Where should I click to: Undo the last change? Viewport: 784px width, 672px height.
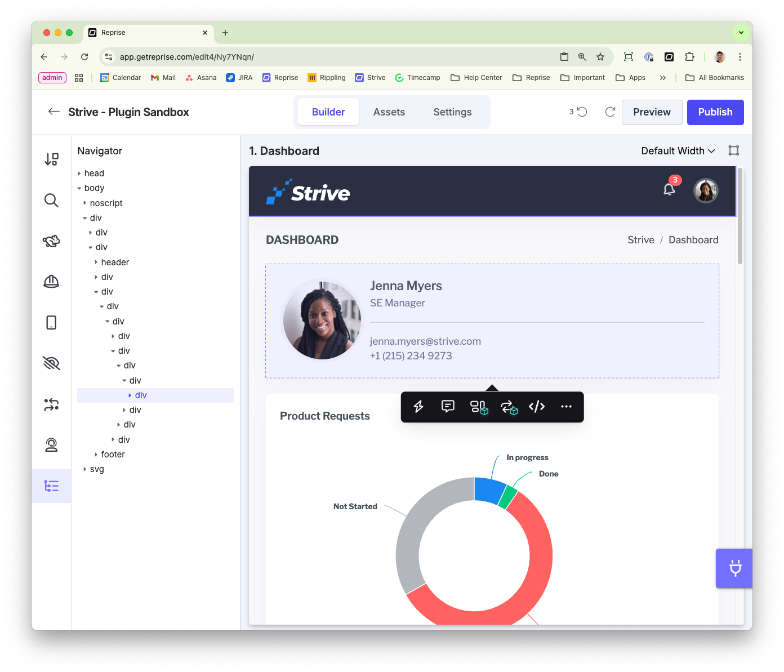[x=582, y=112]
